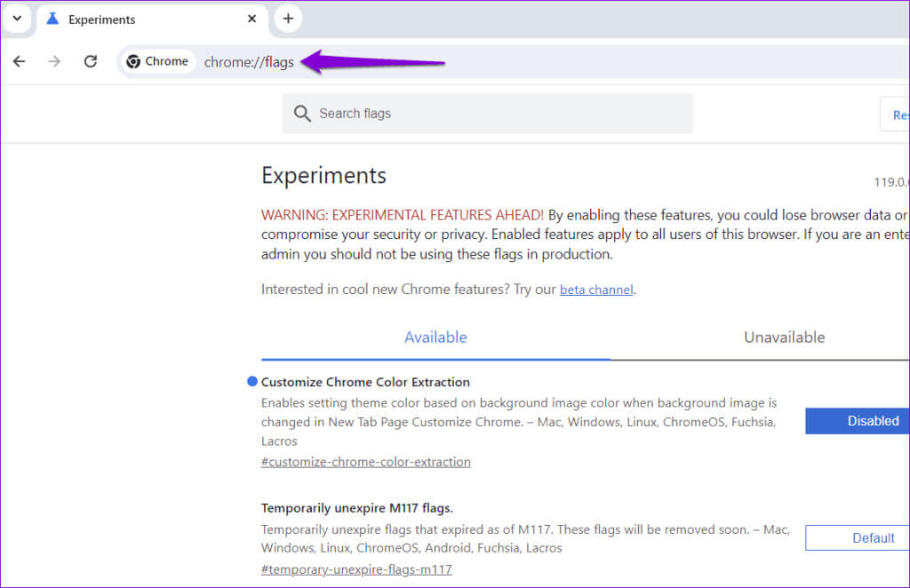The width and height of the screenshot is (910, 588).
Task: Open #customize-chrome-color-extraction anchor link
Action: (365, 462)
